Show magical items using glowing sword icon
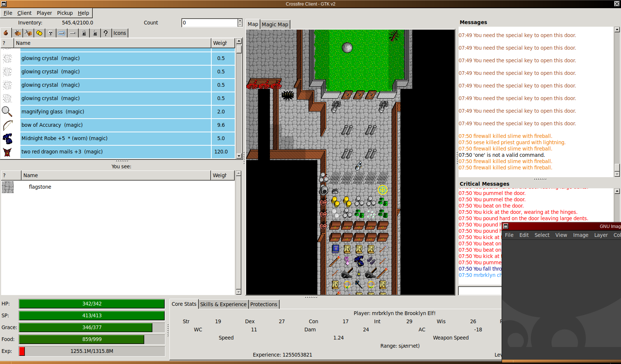This screenshot has height=364, width=621. click(x=62, y=33)
